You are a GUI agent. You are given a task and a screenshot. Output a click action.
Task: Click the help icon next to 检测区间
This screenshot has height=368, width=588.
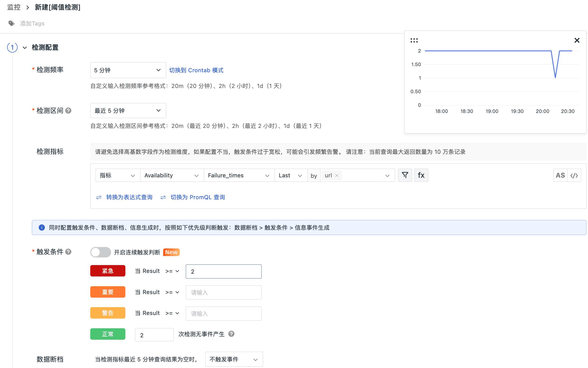[69, 111]
